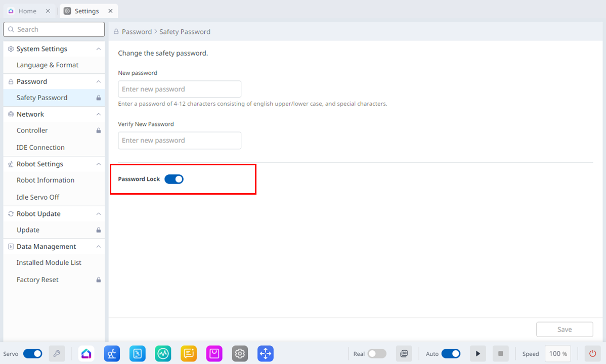Open the 3D viewer icon
The image size is (606, 364).
(404, 354)
